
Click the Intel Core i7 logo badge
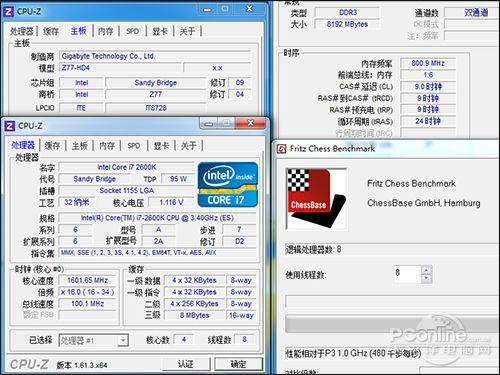(x=228, y=185)
